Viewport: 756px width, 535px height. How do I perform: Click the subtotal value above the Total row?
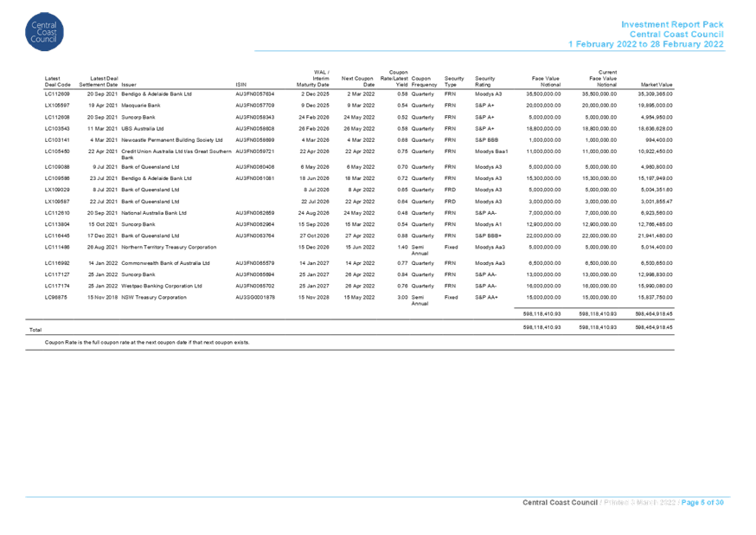(546, 313)
